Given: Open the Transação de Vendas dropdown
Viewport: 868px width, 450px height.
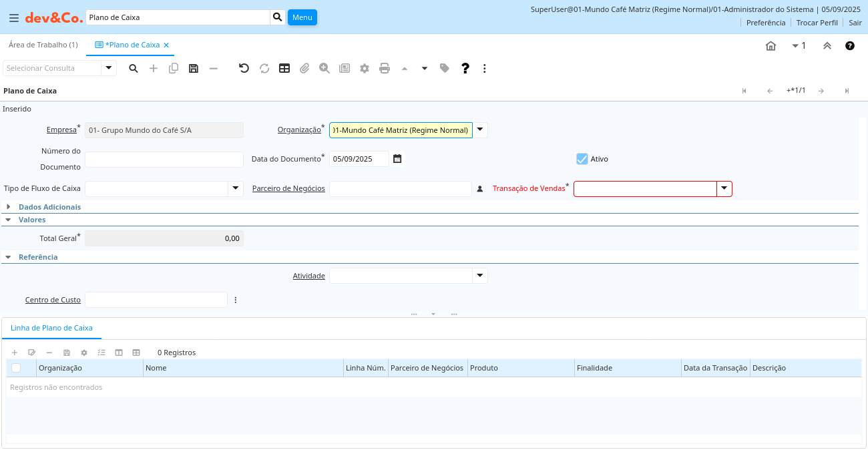Looking at the screenshot, I should pyautogui.click(x=724, y=189).
